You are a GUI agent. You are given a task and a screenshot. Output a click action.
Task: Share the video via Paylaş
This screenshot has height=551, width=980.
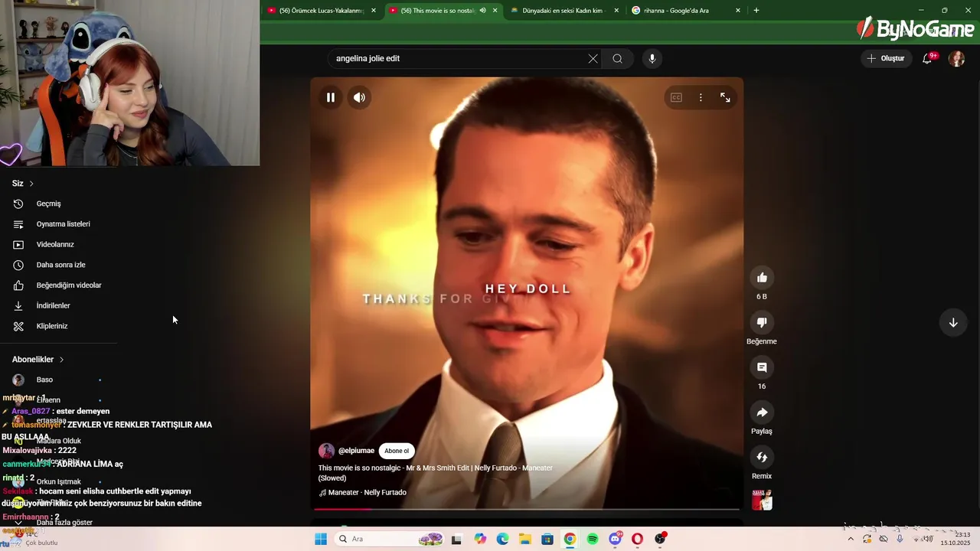point(762,412)
